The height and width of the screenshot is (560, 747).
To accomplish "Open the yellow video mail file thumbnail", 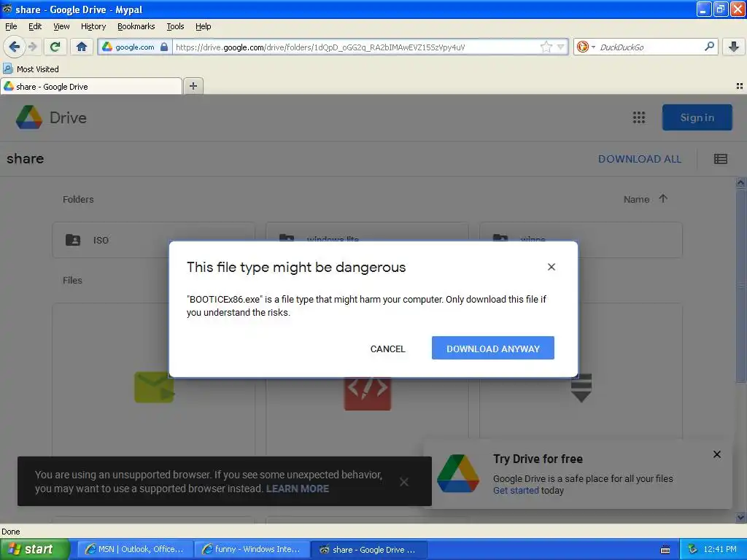I will 155,387.
